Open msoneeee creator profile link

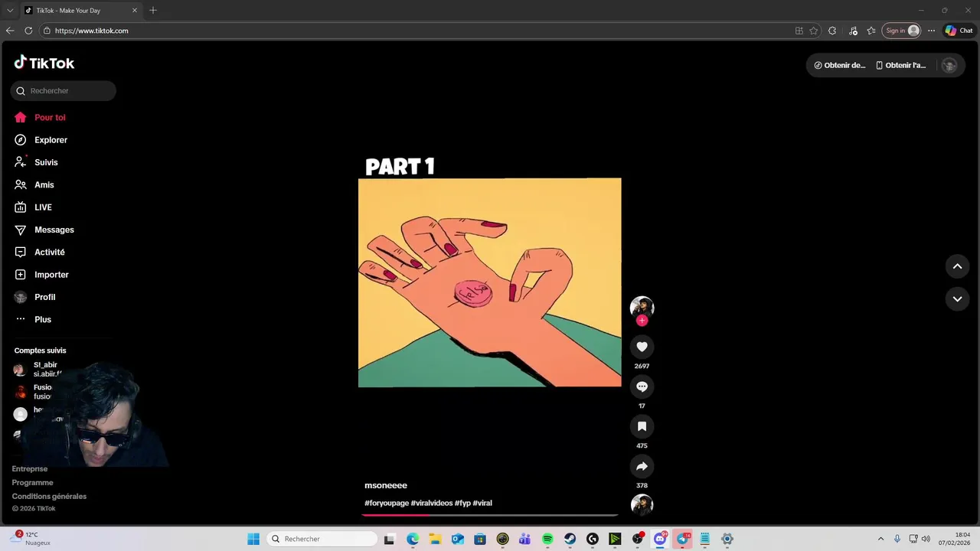(386, 485)
